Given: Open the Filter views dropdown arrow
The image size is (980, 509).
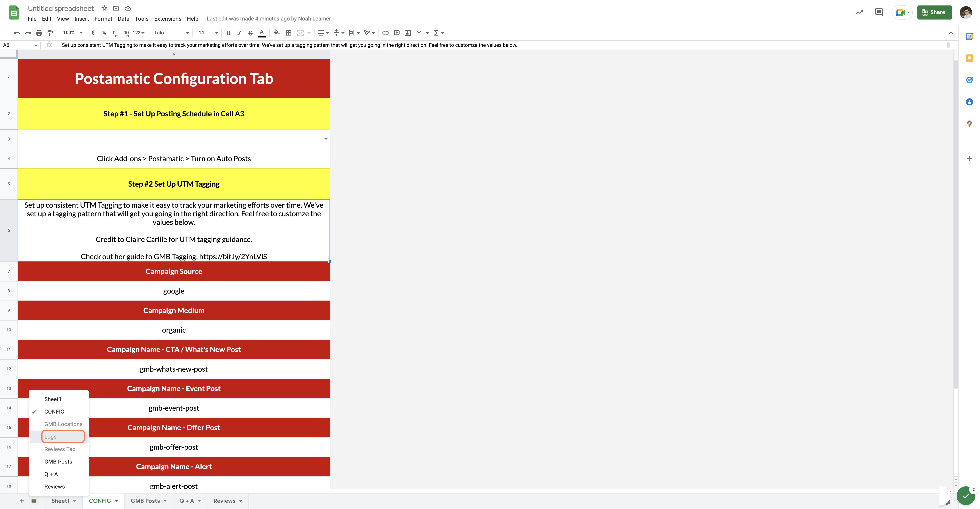Looking at the screenshot, I should [x=427, y=33].
